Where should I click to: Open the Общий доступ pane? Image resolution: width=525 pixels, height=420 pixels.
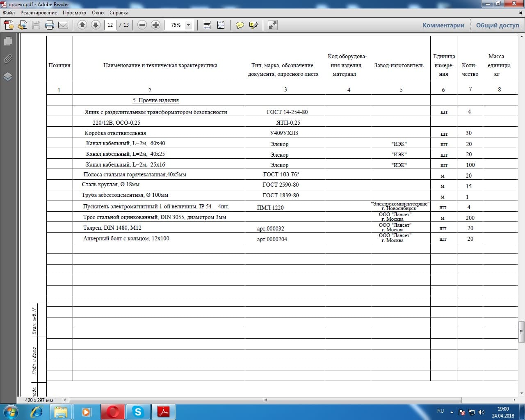tap(497, 25)
